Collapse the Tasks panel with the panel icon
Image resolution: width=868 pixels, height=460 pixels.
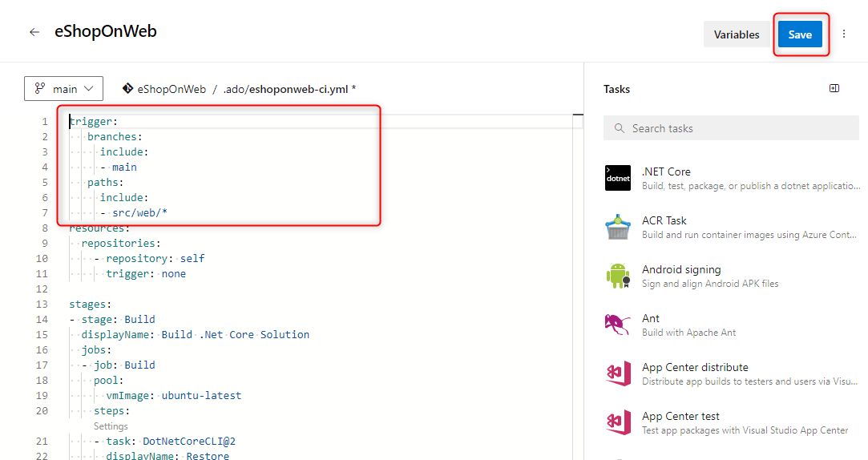834,89
